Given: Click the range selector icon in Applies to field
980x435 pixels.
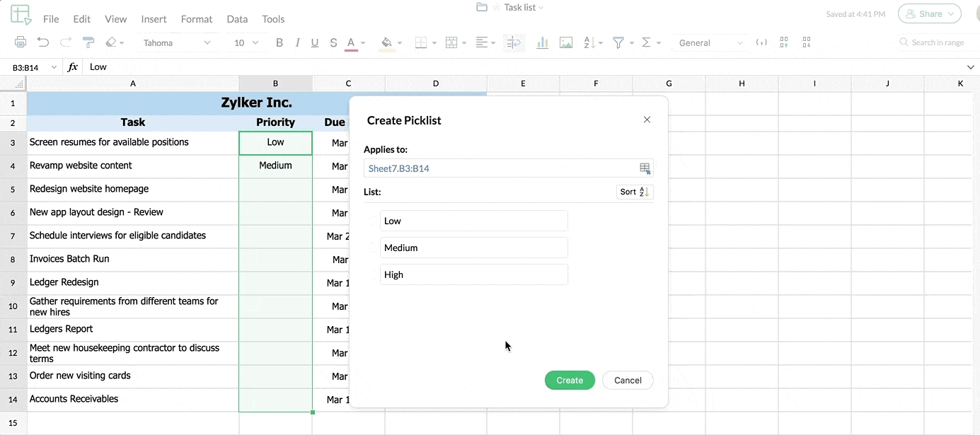Looking at the screenshot, I should [x=645, y=168].
